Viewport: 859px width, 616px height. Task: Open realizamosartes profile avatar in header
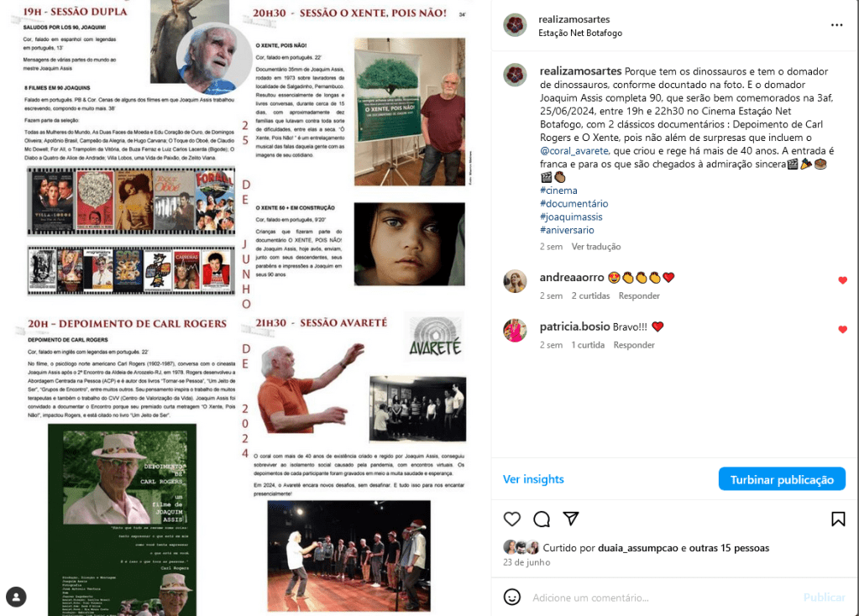point(515,25)
